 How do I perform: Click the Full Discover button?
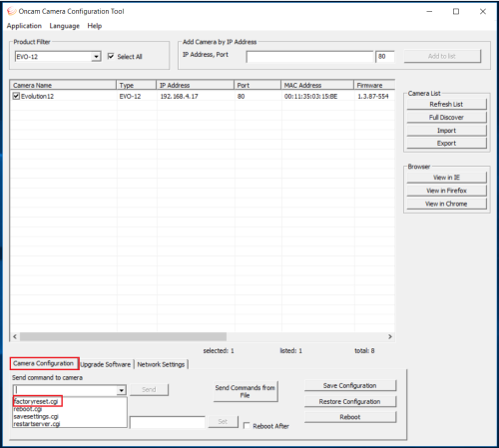(x=446, y=117)
